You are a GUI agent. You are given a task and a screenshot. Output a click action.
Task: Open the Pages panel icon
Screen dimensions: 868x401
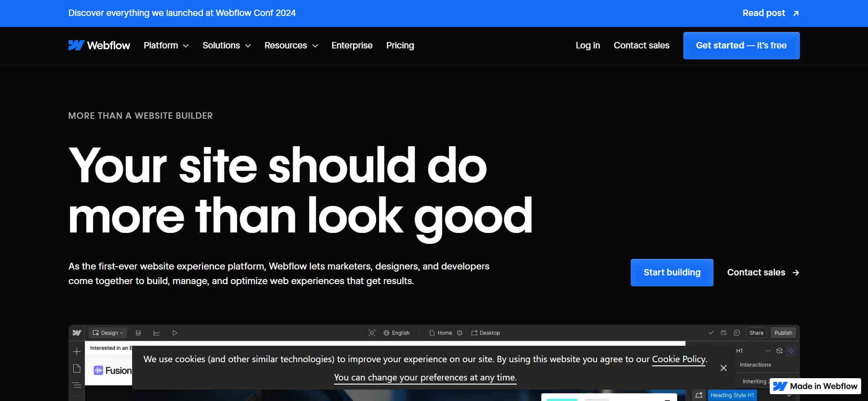pos(77,369)
